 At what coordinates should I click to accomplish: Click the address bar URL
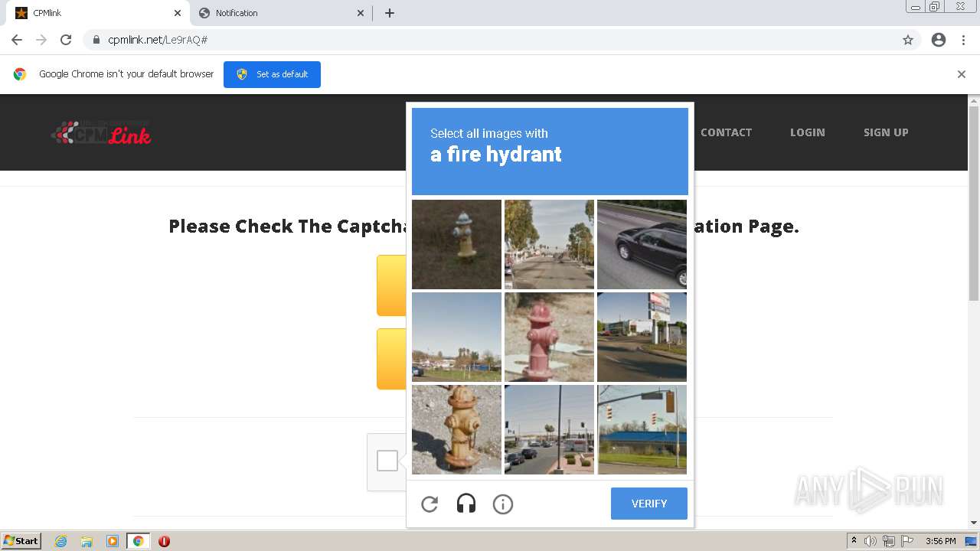point(158,40)
